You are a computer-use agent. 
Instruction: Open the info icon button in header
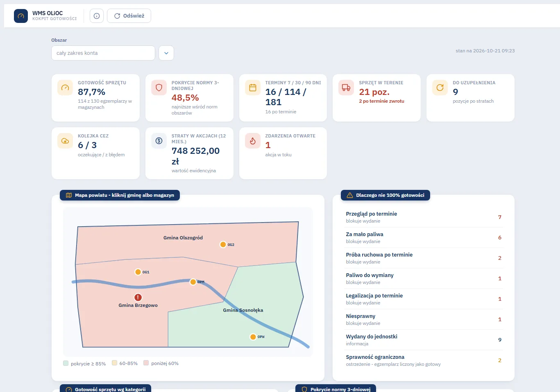(97, 16)
